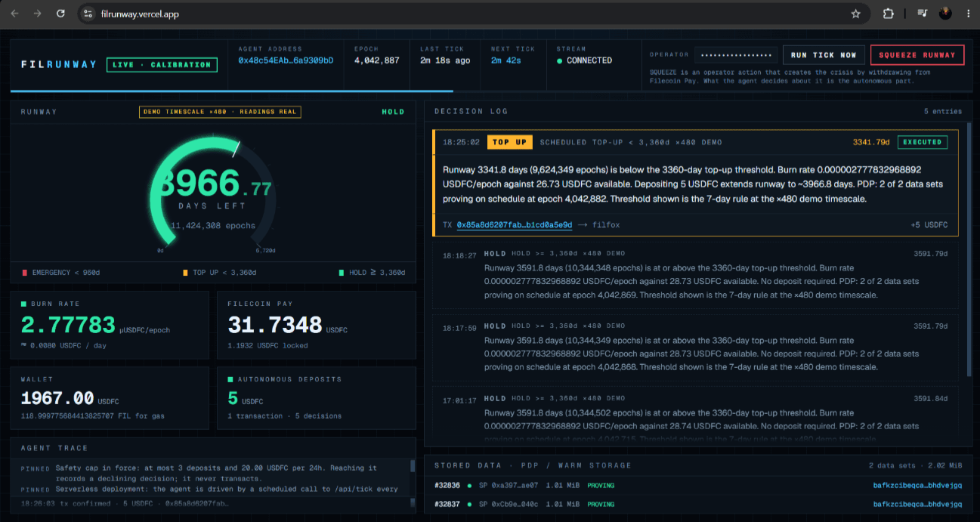Click the stored data set #32836 row

(698, 485)
